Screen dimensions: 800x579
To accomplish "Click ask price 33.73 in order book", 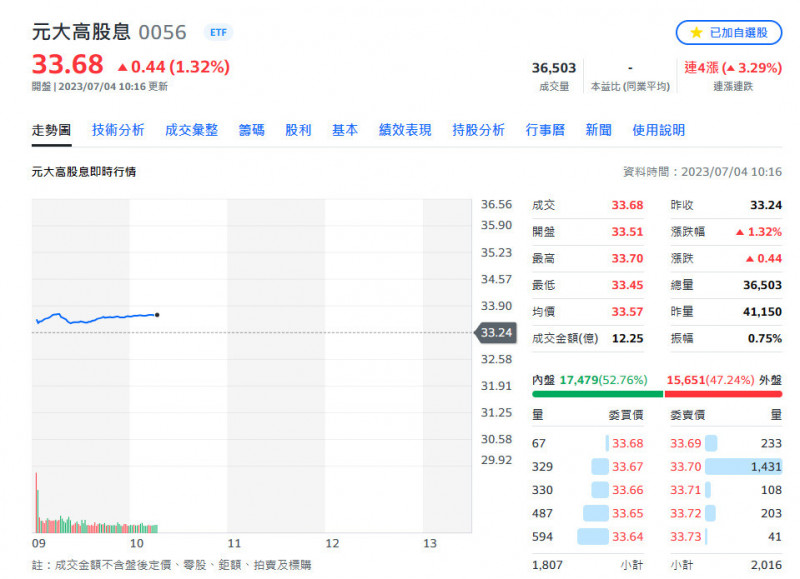I will point(686,537).
